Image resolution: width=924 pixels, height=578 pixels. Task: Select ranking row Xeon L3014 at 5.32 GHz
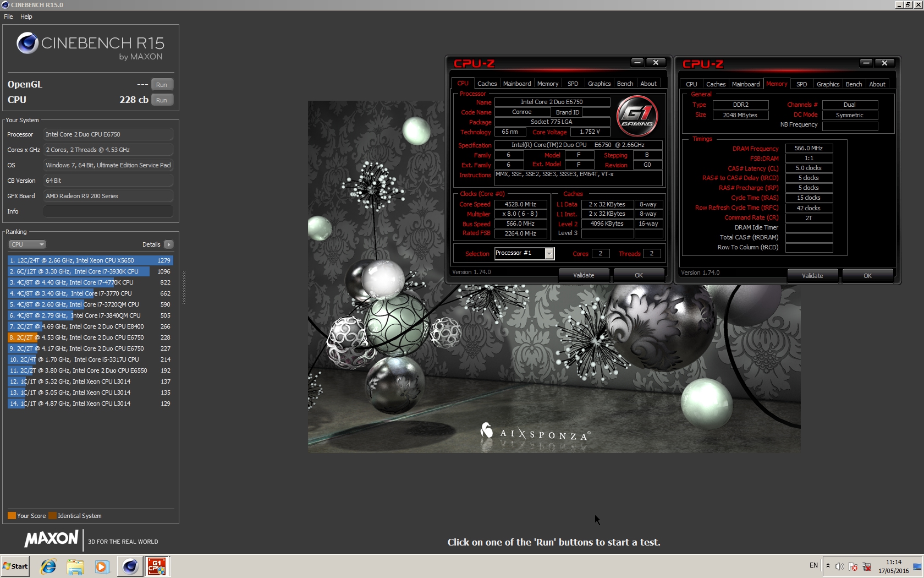pos(90,381)
